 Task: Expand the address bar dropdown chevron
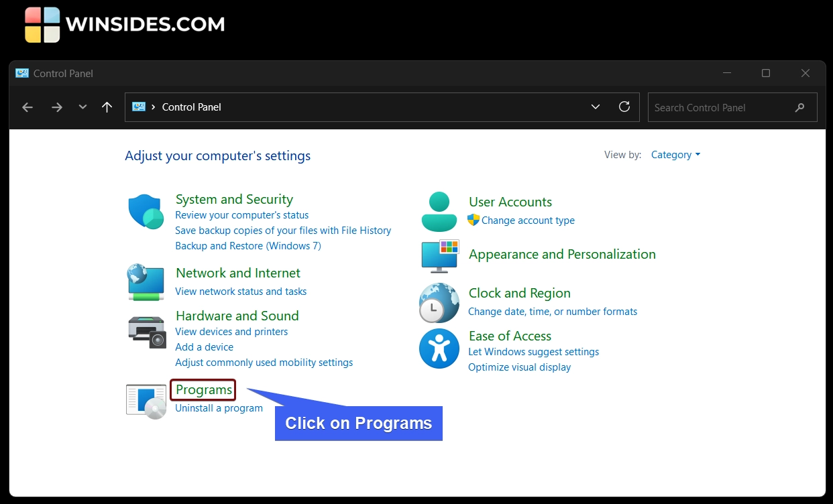click(x=596, y=107)
